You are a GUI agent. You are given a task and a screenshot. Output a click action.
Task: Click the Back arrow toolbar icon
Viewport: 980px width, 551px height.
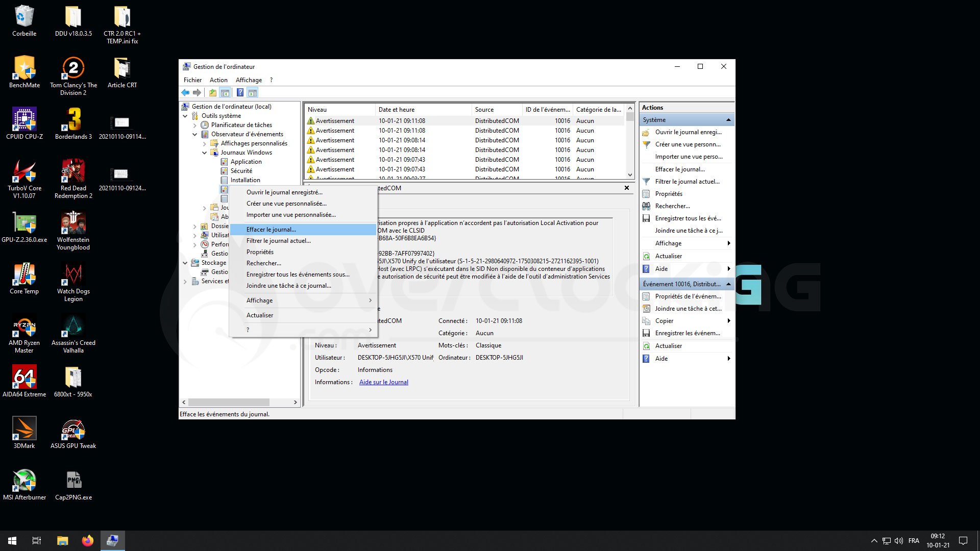[x=185, y=93]
